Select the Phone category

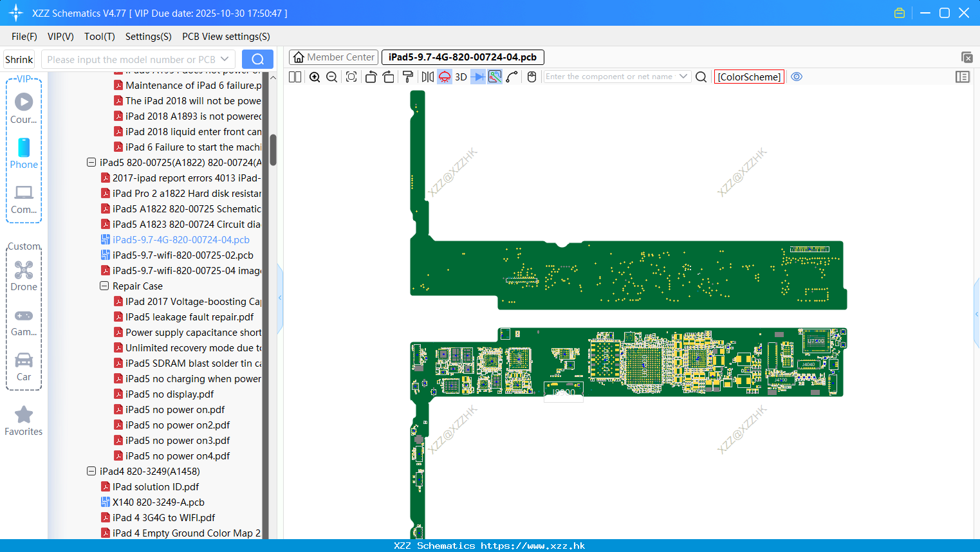tap(24, 153)
